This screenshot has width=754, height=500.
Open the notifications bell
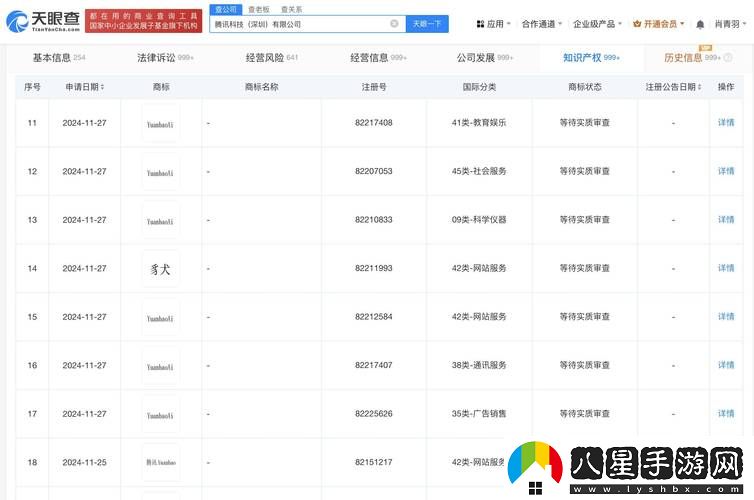click(x=700, y=24)
